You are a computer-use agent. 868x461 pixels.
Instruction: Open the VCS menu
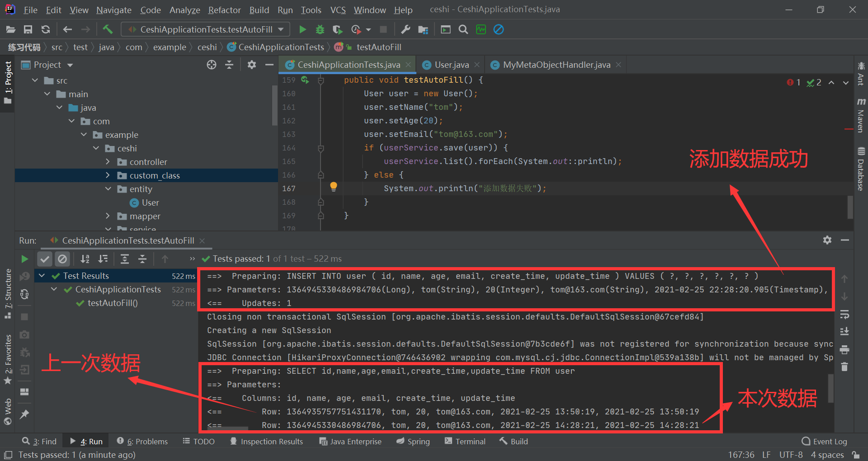coord(338,9)
